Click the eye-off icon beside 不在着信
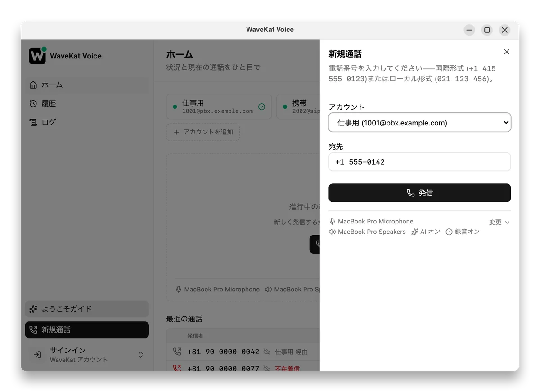 (x=267, y=369)
